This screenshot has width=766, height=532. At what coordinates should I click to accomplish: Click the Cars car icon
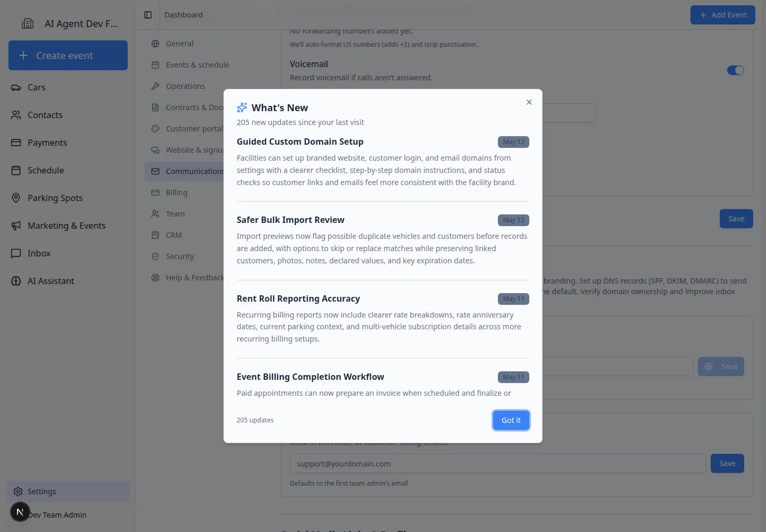pos(16,87)
